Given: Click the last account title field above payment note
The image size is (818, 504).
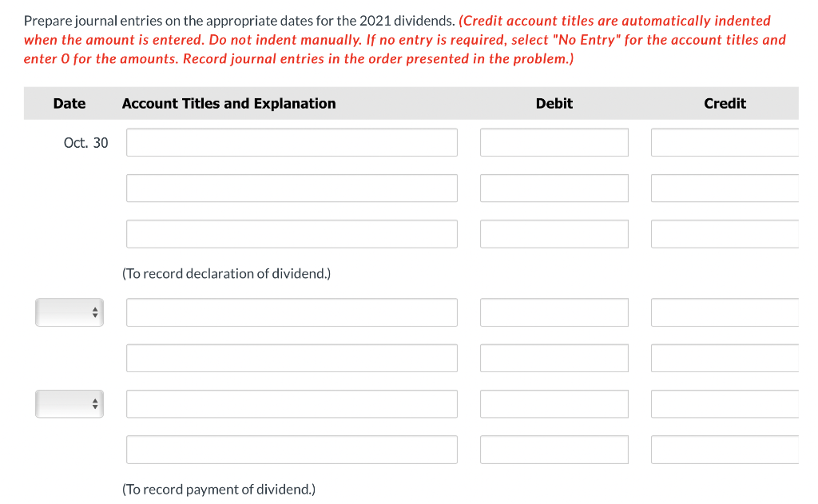Looking at the screenshot, I should click(x=292, y=449).
